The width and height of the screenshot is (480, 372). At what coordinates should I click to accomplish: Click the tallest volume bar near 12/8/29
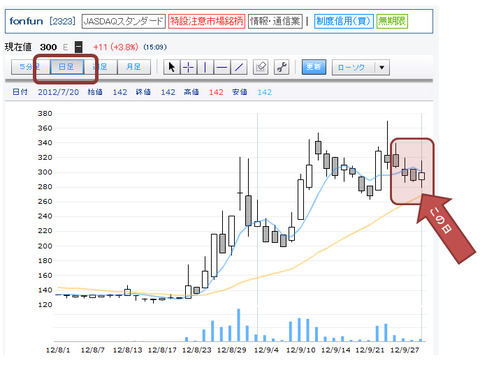point(239,325)
